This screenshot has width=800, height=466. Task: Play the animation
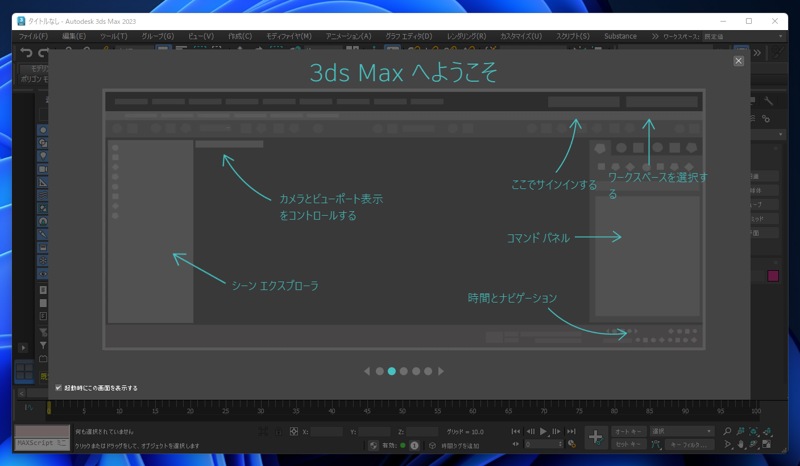coord(543,432)
